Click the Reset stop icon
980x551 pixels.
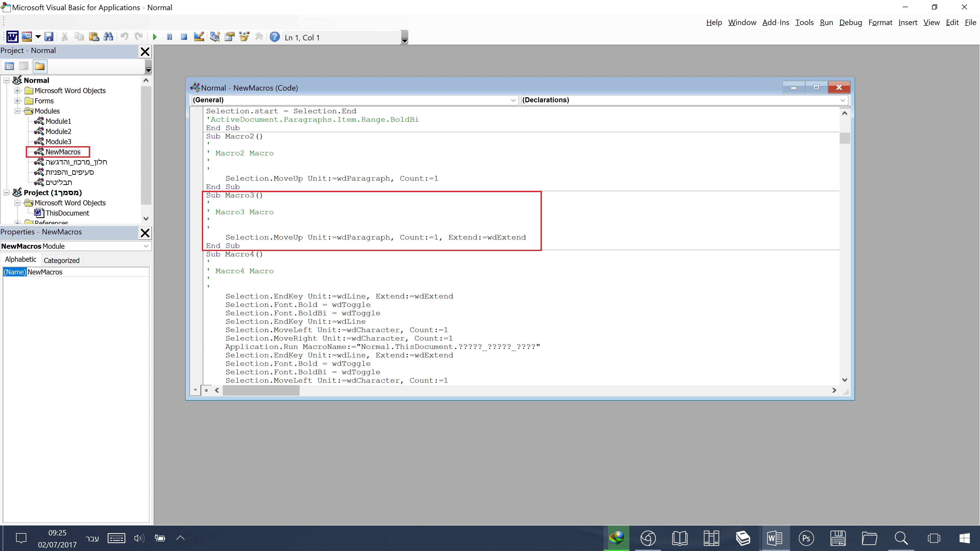pyautogui.click(x=184, y=37)
